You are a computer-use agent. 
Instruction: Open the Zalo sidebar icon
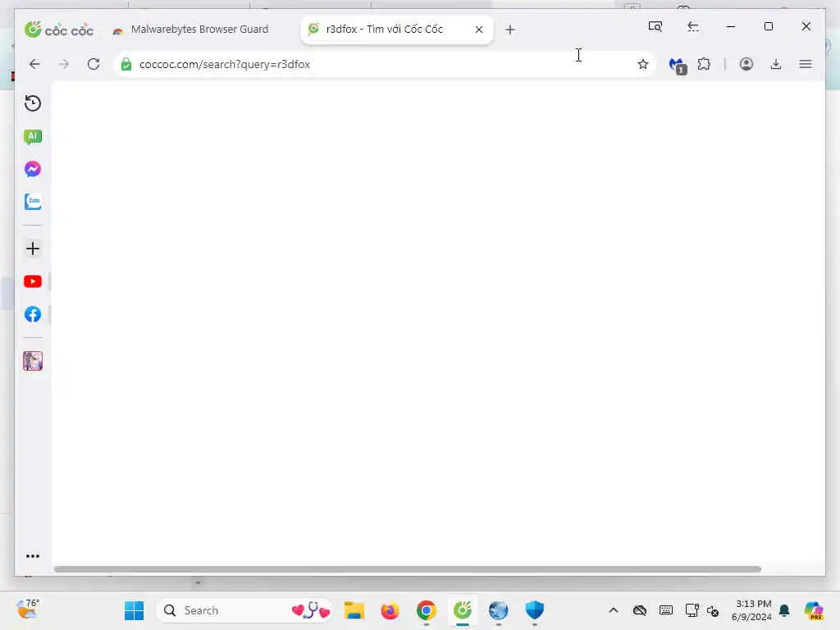pos(33,202)
